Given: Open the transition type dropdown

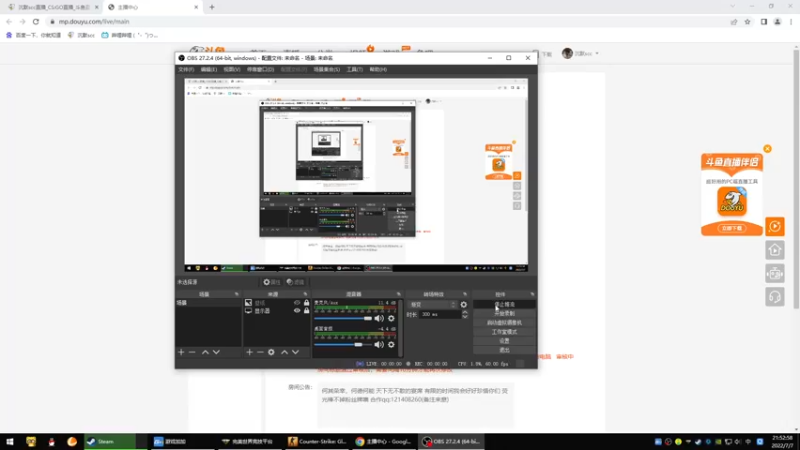Looking at the screenshot, I should 432,305.
